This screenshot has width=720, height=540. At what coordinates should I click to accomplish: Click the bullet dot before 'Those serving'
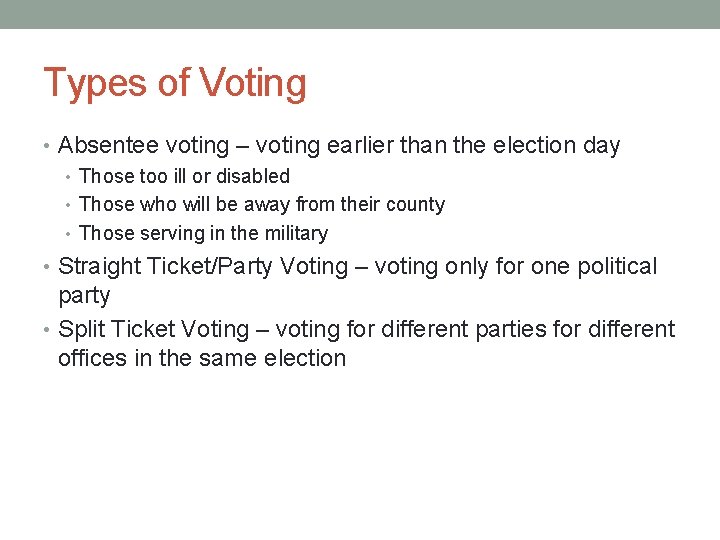point(69,234)
